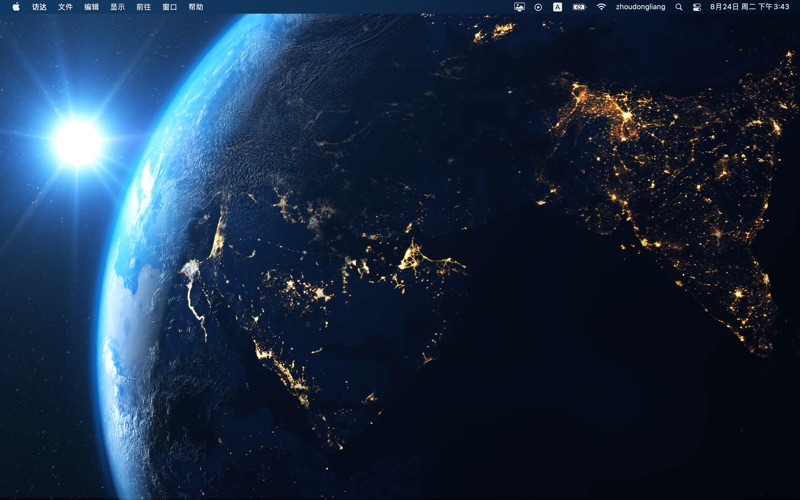Open the Now Playing play icon
This screenshot has height=500, width=800.
coord(538,7)
